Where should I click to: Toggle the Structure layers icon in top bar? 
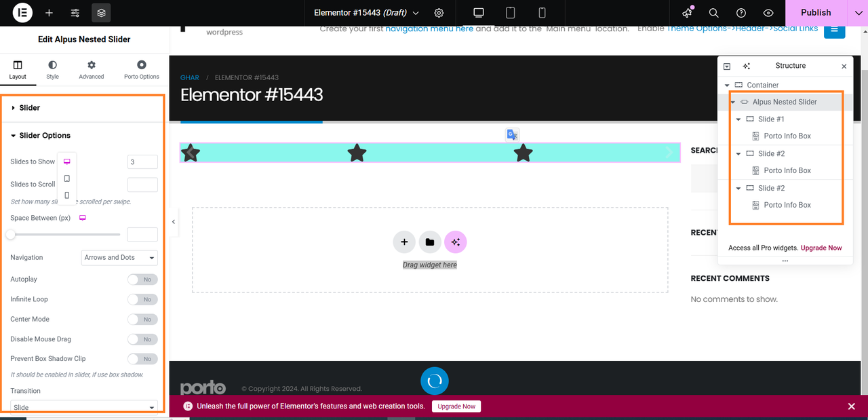point(101,13)
